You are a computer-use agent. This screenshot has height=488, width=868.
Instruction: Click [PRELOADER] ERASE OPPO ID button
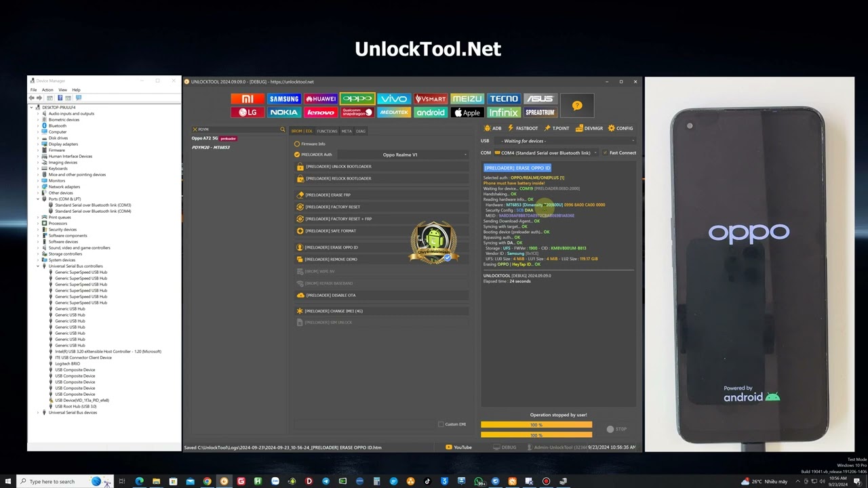[382, 247]
